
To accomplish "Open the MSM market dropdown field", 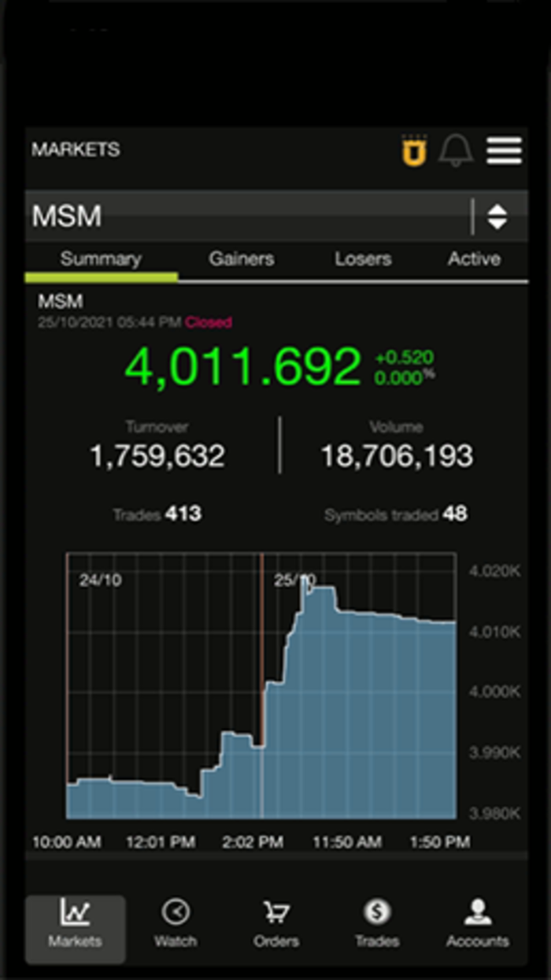I will 276,216.
